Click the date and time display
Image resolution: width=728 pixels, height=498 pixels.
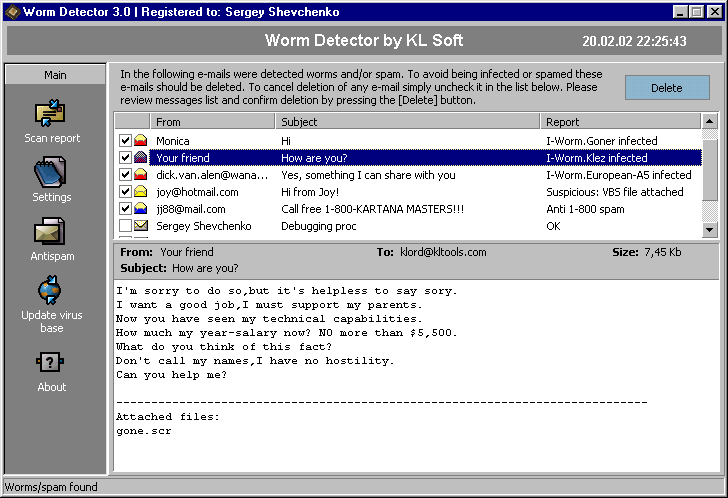click(x=634, y=41)
